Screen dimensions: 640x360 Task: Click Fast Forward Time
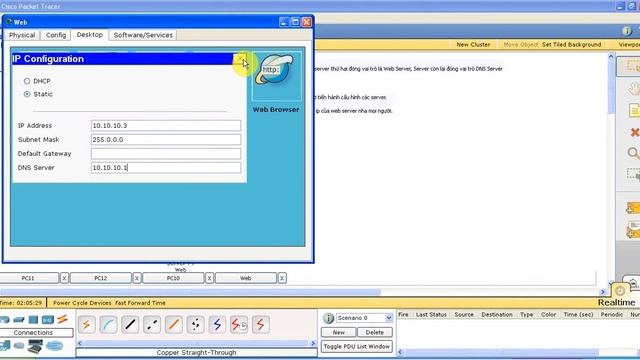(140, 303)
